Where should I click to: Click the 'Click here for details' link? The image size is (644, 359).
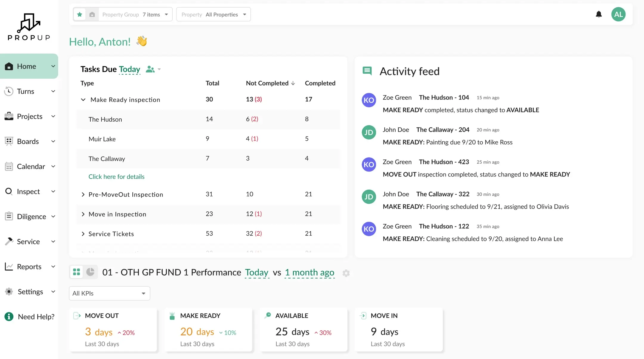click(x=116, y=177)
